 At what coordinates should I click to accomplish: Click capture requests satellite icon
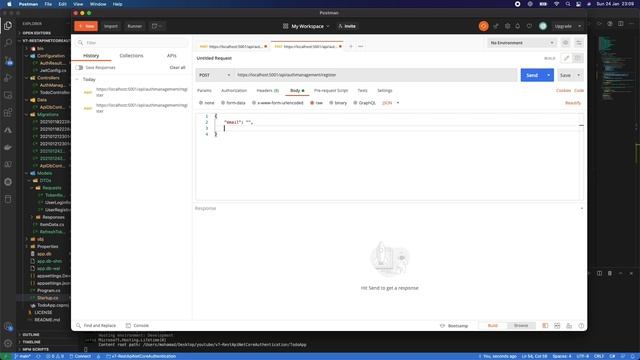pyautogui.click(x=496, y=26)
